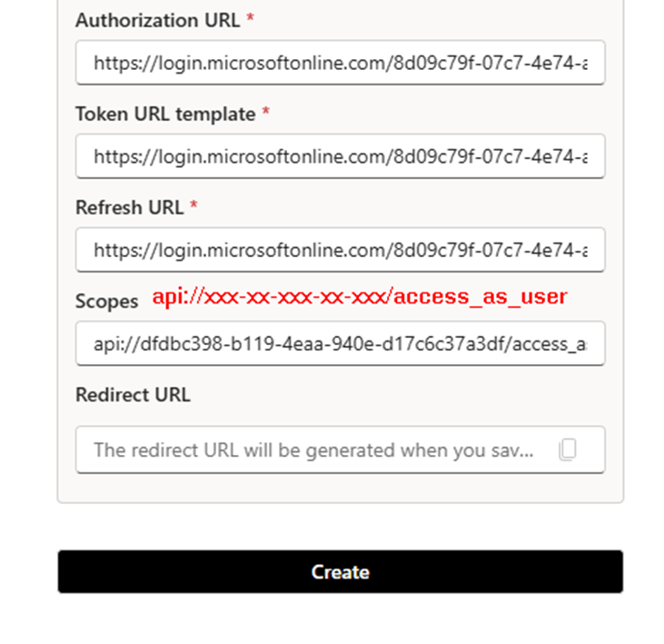664x644 pixels.
Task: Click the Scopes label
Action: (x=106, y=302)
